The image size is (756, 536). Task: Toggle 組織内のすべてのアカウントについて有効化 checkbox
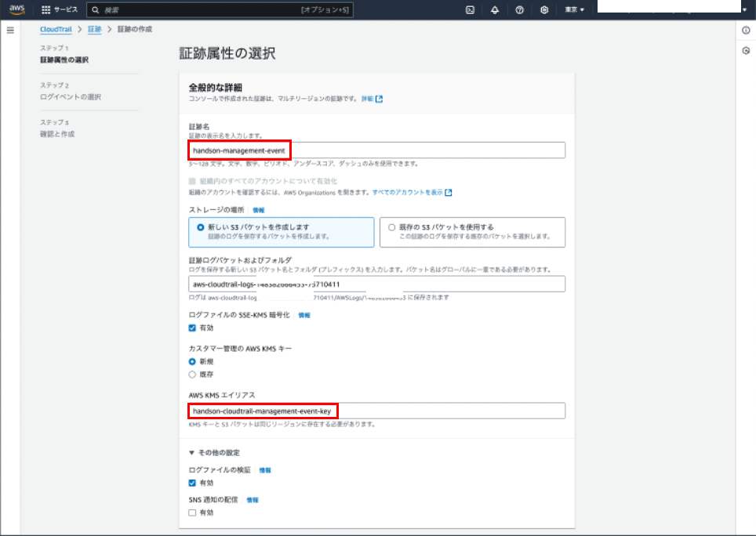point(192,181)
